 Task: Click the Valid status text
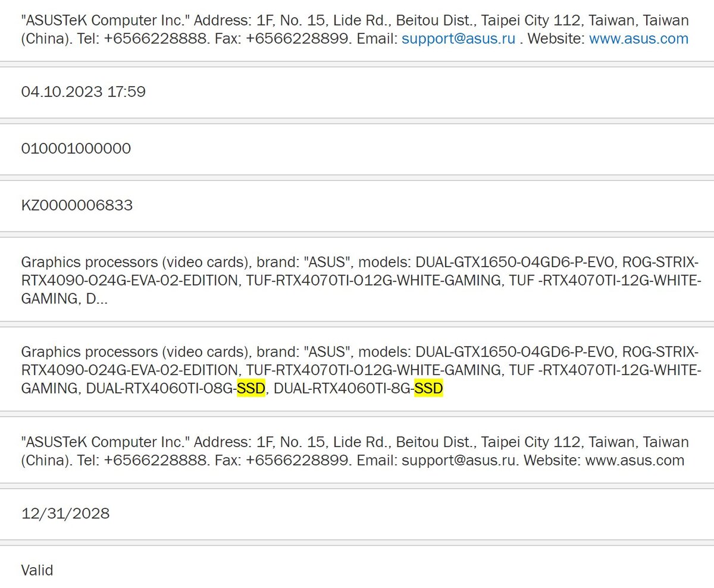37,570
